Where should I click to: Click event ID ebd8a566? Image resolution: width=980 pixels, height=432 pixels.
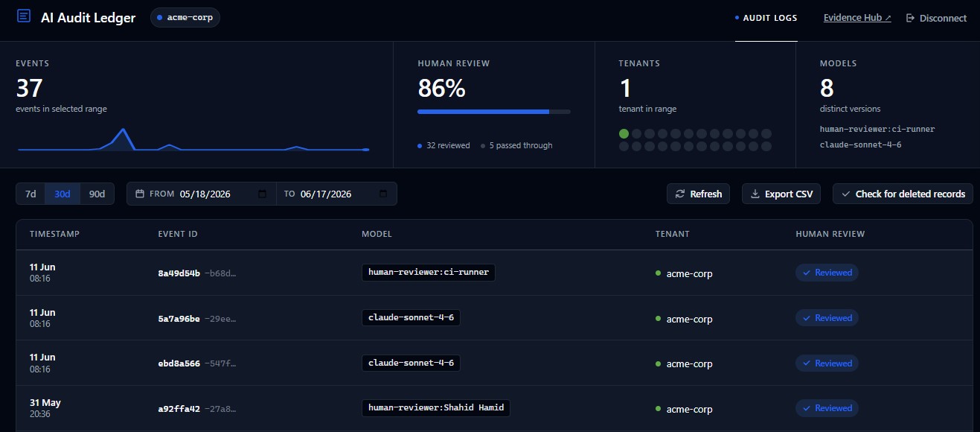179,363
